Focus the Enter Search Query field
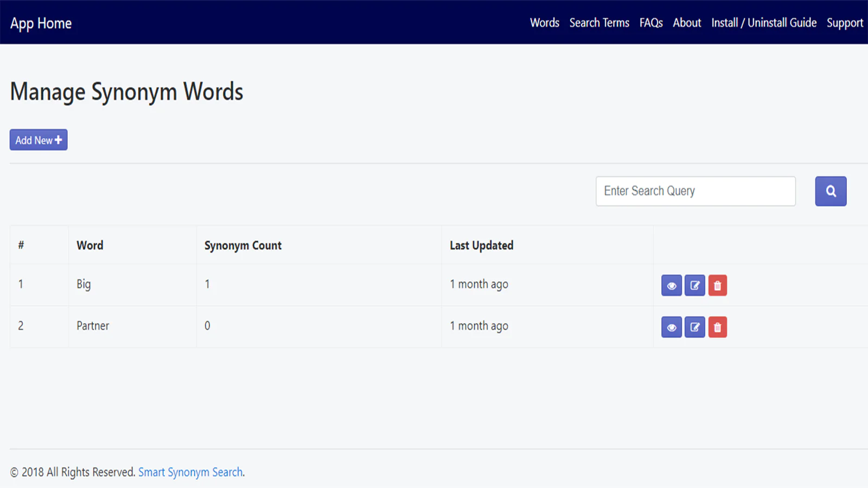This screenshot has width=868, height=488. [x=695, y=191]
